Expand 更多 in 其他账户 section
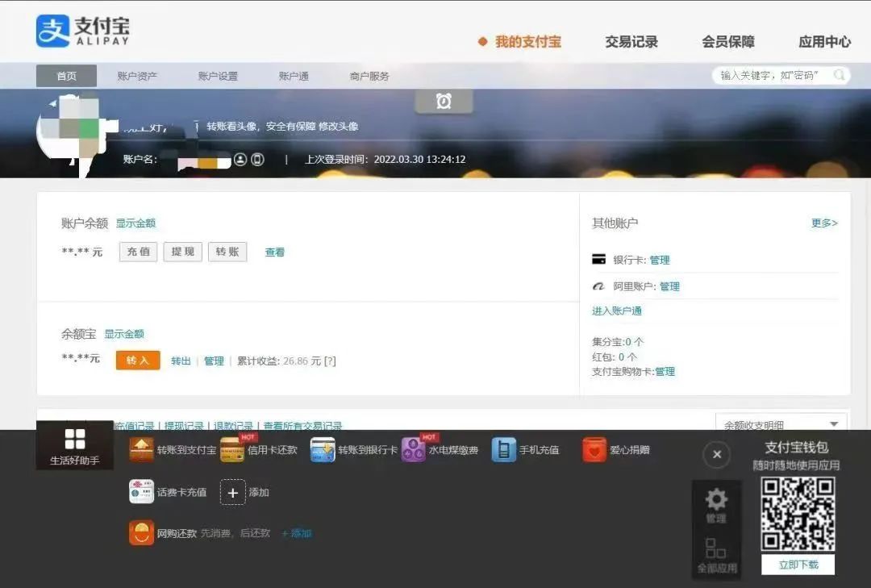The image size is (871, 588). pos(824,223)
